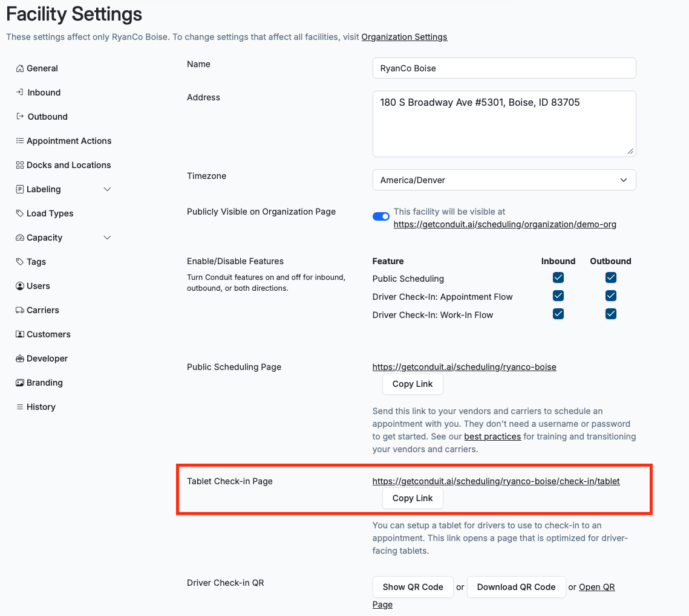Expand the Labeling sidebar section chevron

[107, 189]
